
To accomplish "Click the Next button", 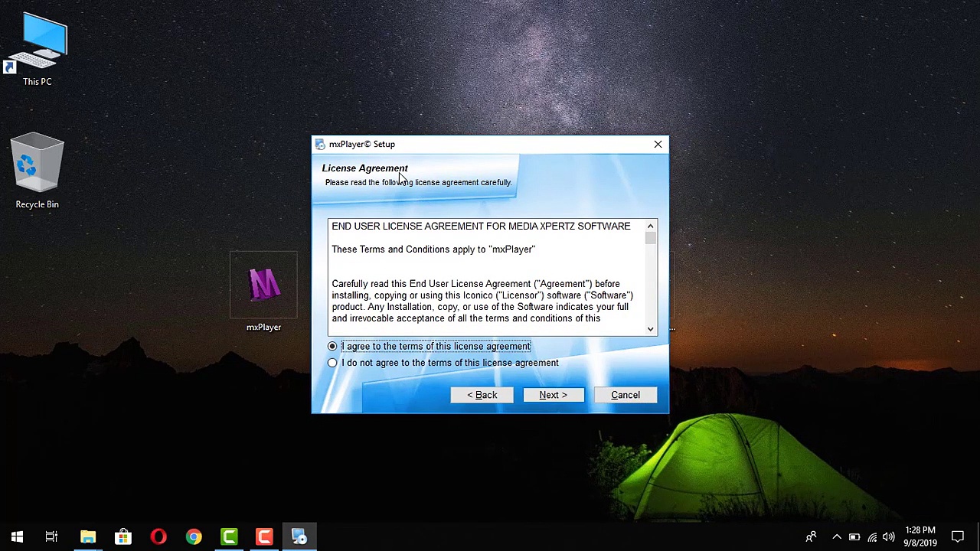I will click(x=554, y=395).
